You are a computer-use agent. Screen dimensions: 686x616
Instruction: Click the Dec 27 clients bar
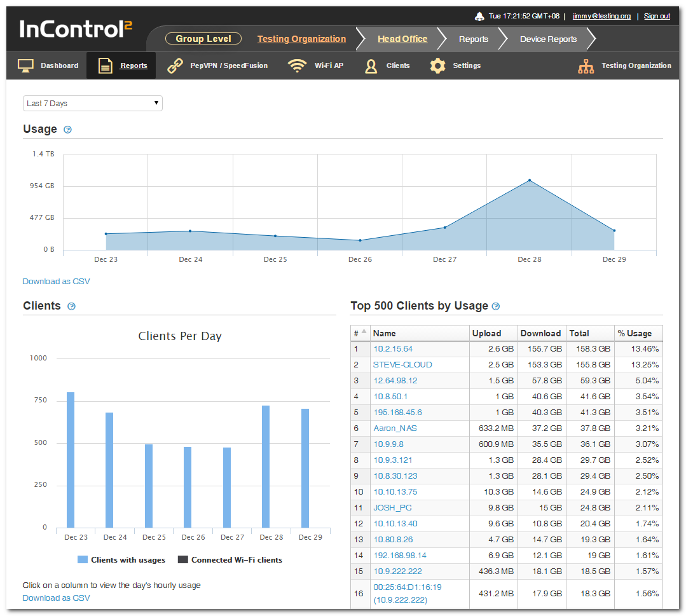[226, 488]
